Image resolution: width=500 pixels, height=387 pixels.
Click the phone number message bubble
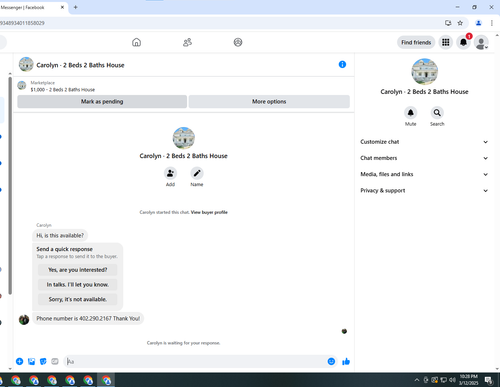coord(88,318)
